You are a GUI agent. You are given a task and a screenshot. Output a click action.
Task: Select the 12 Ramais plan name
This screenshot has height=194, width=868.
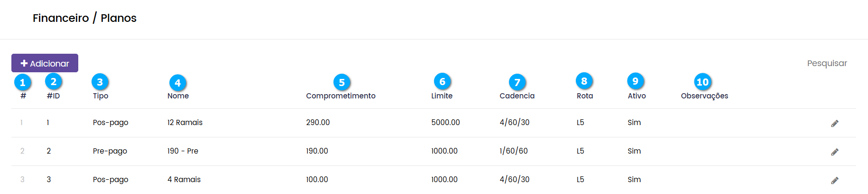pyautogui.click(x=185, y=123)
